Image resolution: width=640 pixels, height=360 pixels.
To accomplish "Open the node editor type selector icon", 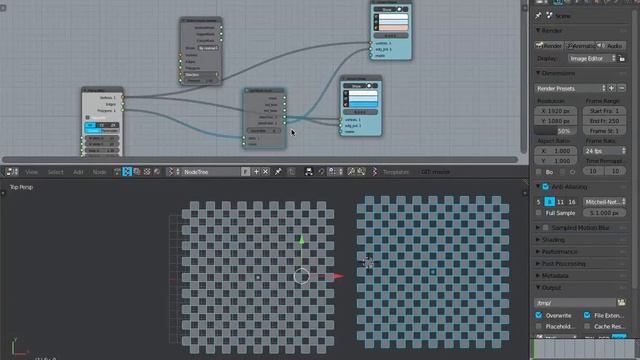I will point(12,172).
